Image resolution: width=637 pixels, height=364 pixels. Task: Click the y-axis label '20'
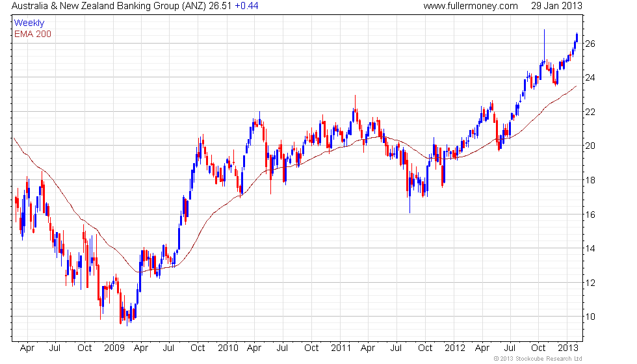coord(590,146)
